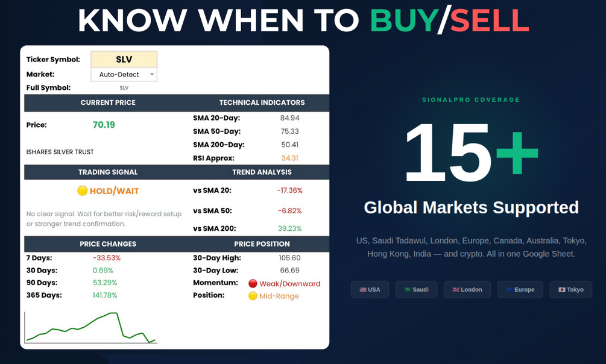The height and width of the screenshot is (364, 606).
Task: Click the PRICE CHANGES section header
Action: pyautogui.click(x=108, y=244)
